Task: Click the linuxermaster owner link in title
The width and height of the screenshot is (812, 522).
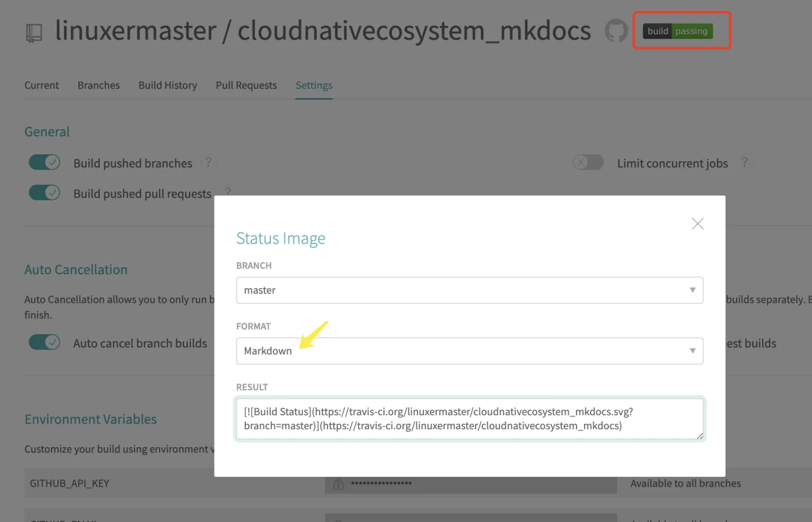Action: click(x=136, y=31)
